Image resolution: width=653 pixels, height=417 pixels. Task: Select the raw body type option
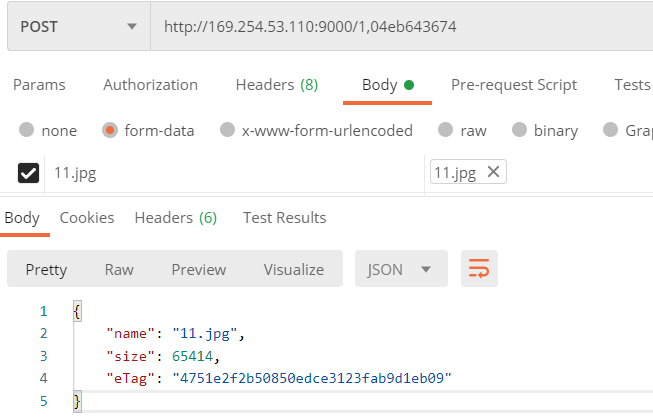click(446, 130)
